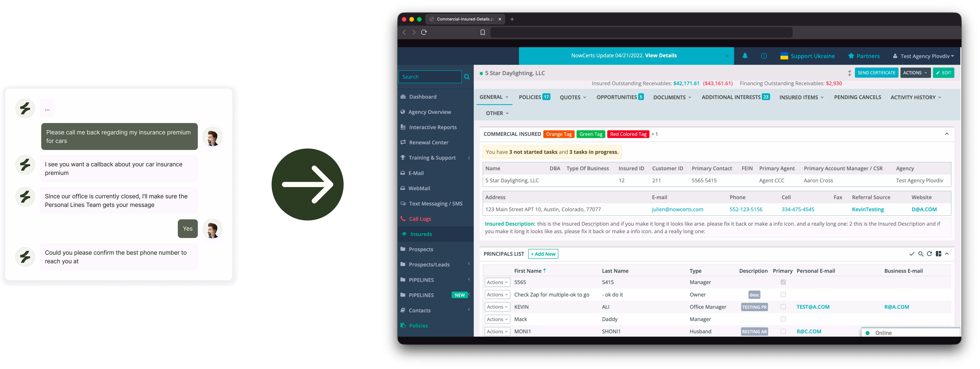Open Actions dropdown for KEVIN row

pyautogui.click(x=497, y=307)
